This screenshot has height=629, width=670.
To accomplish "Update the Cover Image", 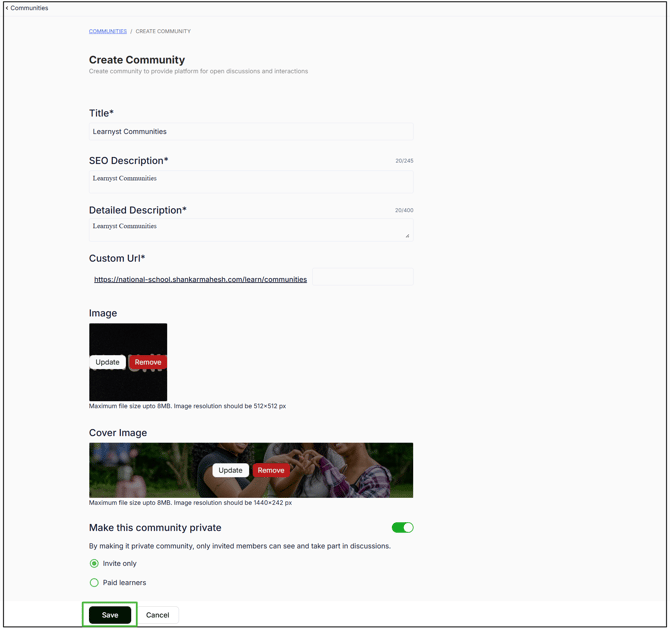I will 230,470.
